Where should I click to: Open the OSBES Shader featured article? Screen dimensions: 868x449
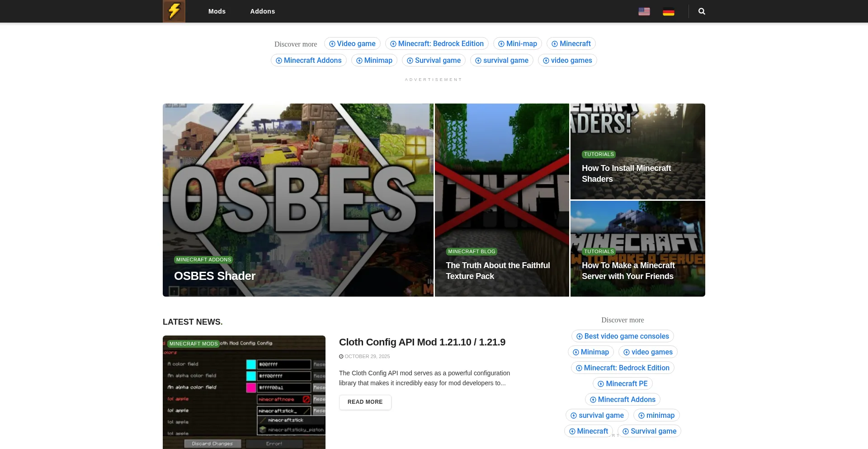click(215, 276)
